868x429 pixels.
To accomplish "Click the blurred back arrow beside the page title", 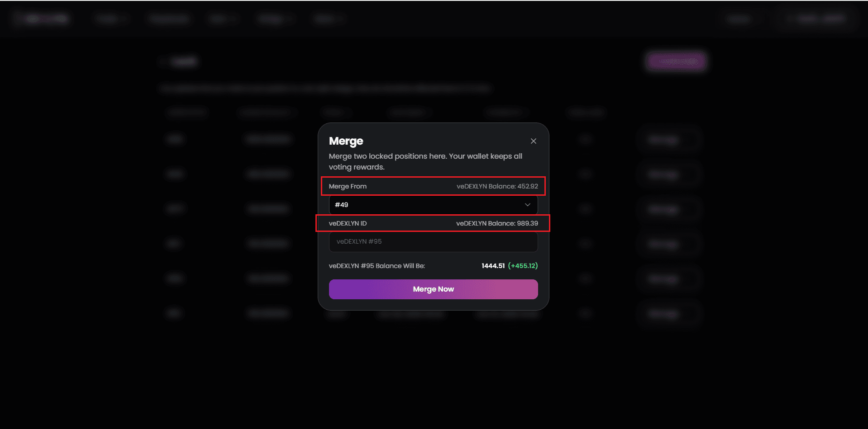I will pyautogui.click(x=163, y=61).
